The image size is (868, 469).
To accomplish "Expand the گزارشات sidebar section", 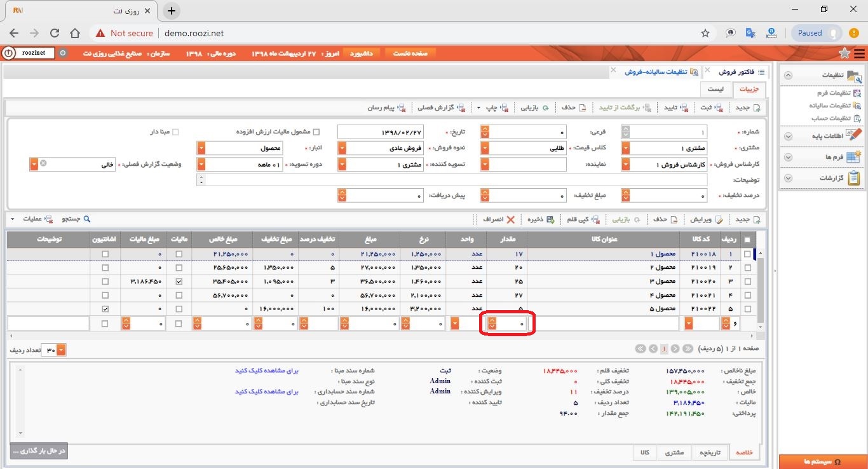I will (824, 178).
